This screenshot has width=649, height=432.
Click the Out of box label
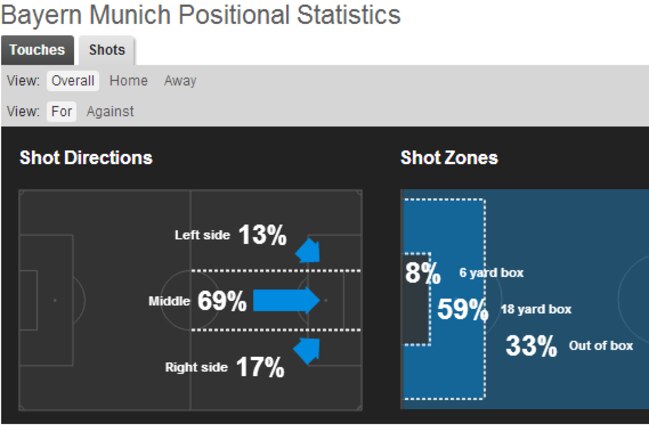pyautogui.click(x=601, y=346)
